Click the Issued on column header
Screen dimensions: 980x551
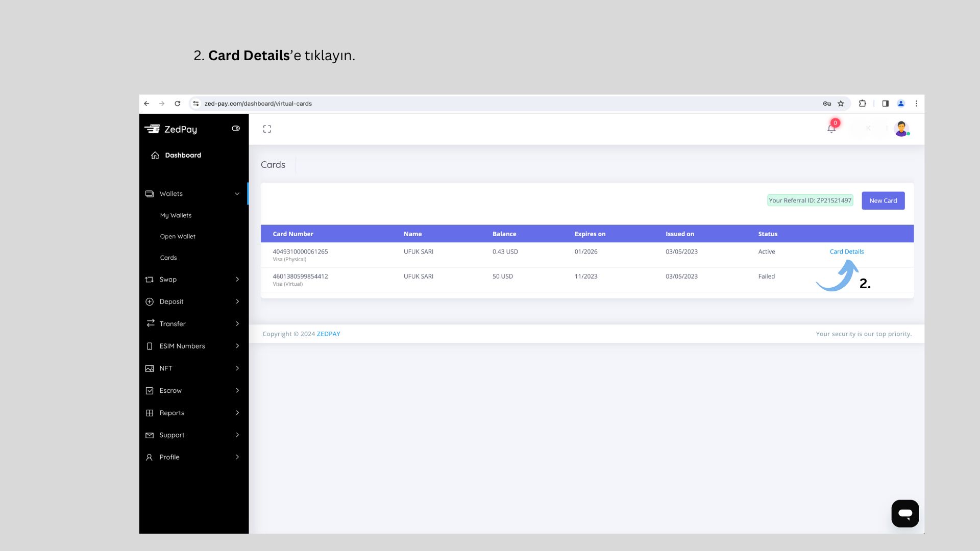tap(680, 234)
